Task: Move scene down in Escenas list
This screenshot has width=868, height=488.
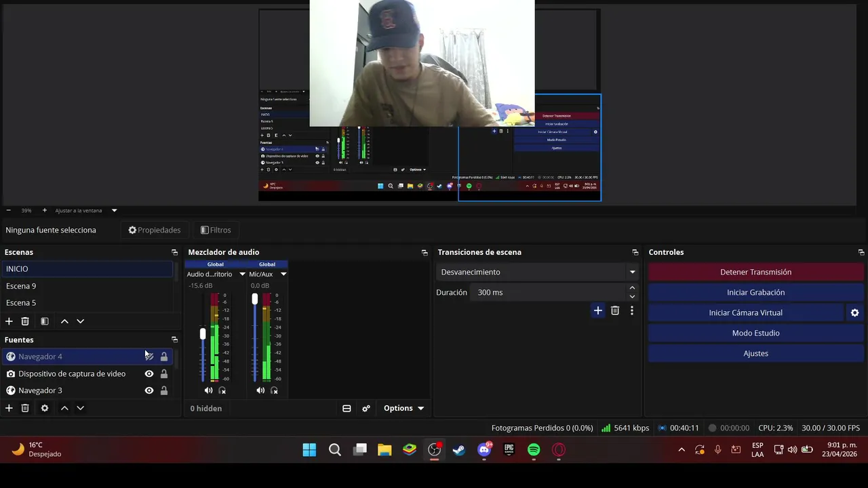Action: [80, 321]
